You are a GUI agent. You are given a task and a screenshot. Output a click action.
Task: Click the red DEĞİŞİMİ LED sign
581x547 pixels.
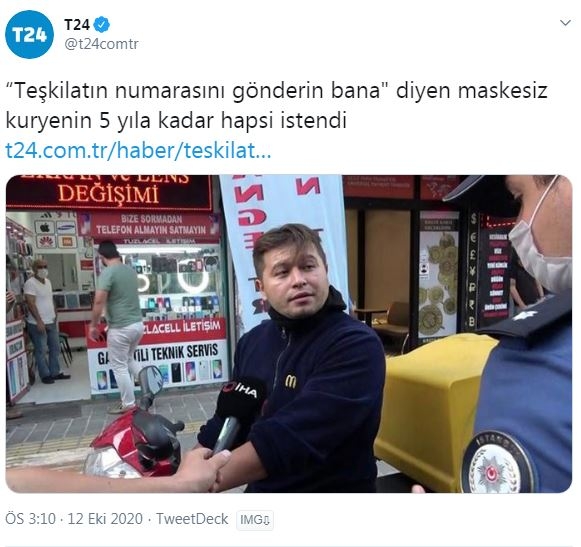(109, 192)
